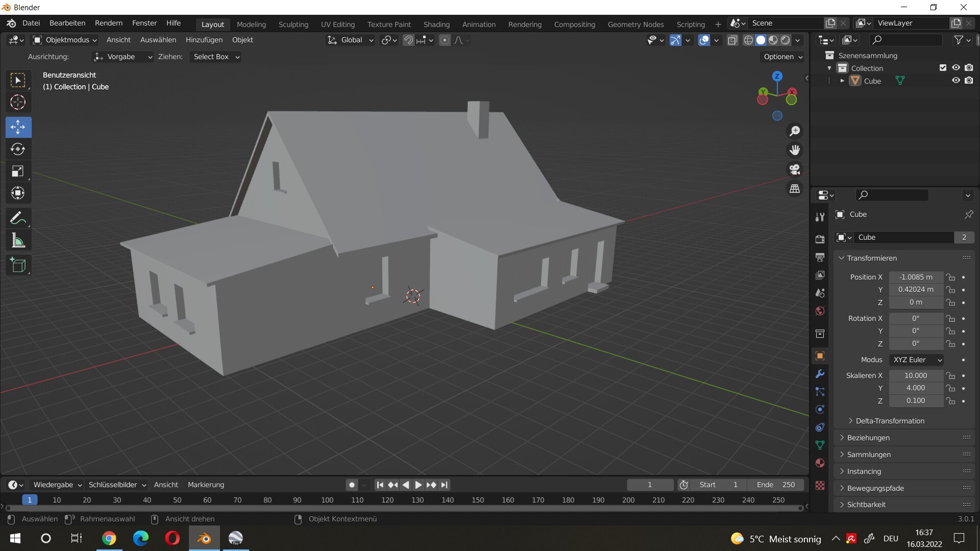
Task: Select the Measure ruler tool
Action: tap(18, 240)
